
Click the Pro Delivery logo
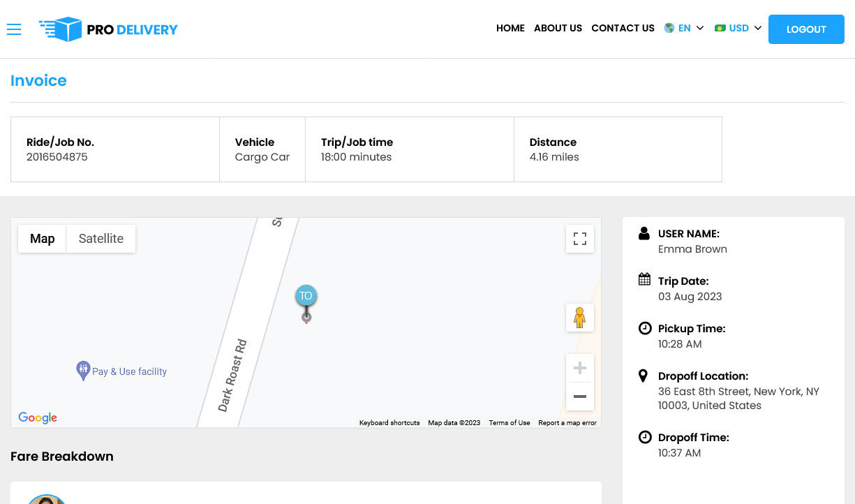pyautogui.click(x=107, y=29)
